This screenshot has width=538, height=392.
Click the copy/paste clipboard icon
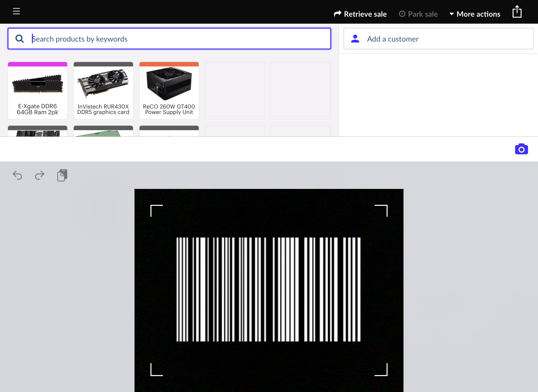coord(62,175)
